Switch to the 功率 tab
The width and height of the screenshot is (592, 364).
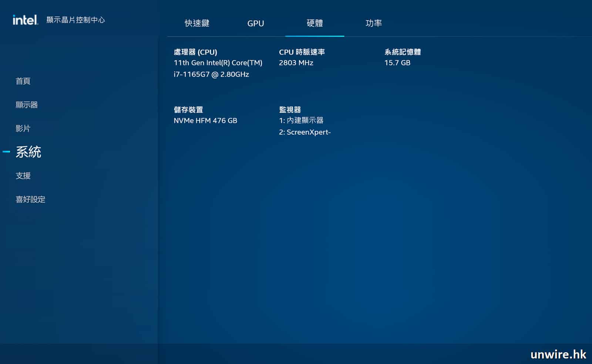(x=373, y=23)
